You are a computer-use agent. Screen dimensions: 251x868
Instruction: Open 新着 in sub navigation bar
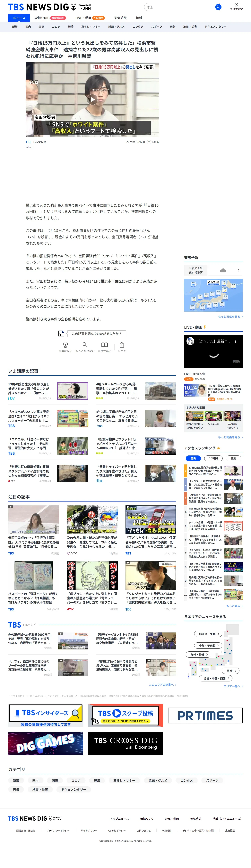point(15,27)
